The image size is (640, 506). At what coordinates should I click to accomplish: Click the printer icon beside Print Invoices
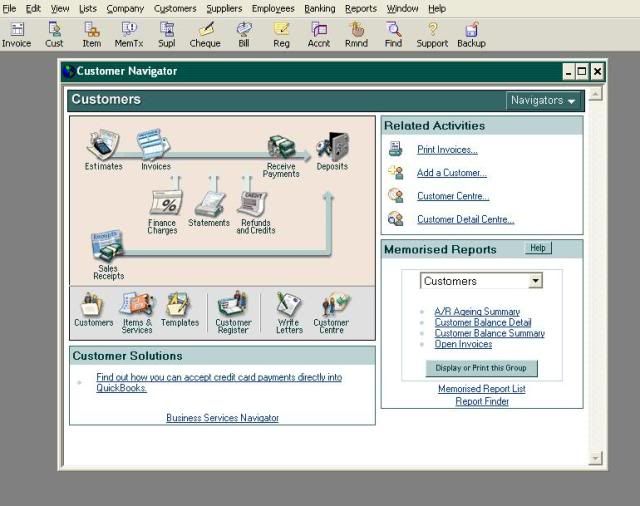point(395,149)
